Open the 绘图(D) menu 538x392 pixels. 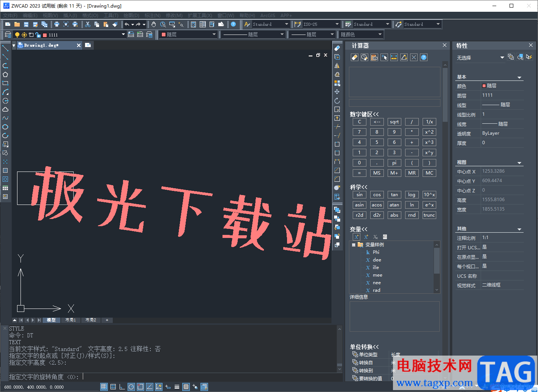pyautogui.click(x=131, y=16)
